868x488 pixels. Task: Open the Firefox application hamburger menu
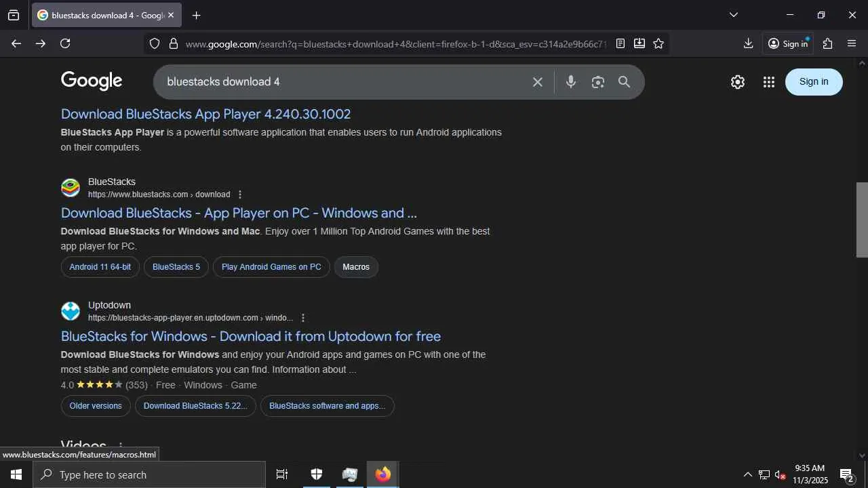[x=852, y=43]
